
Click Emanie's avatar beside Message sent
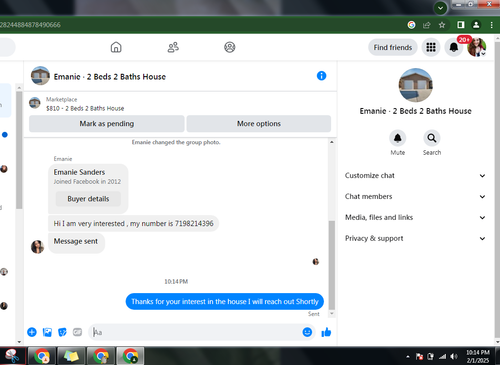click(37, 247)
